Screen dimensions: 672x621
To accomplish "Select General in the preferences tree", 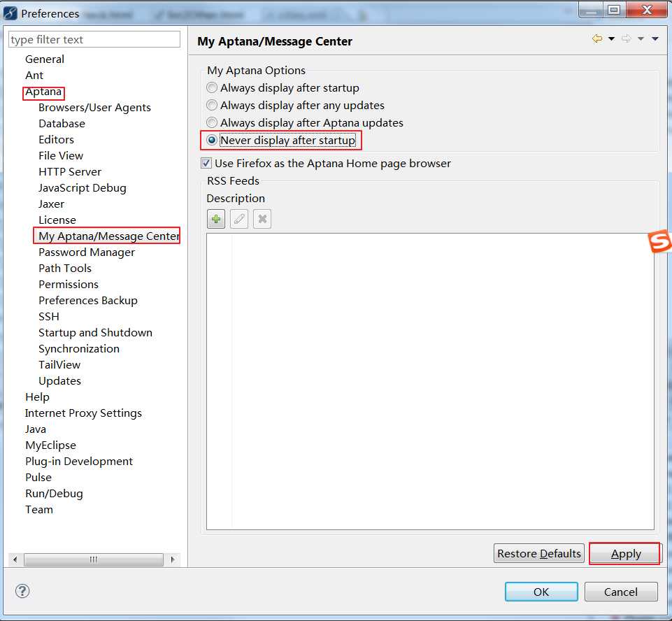I will tap(45, 59).
